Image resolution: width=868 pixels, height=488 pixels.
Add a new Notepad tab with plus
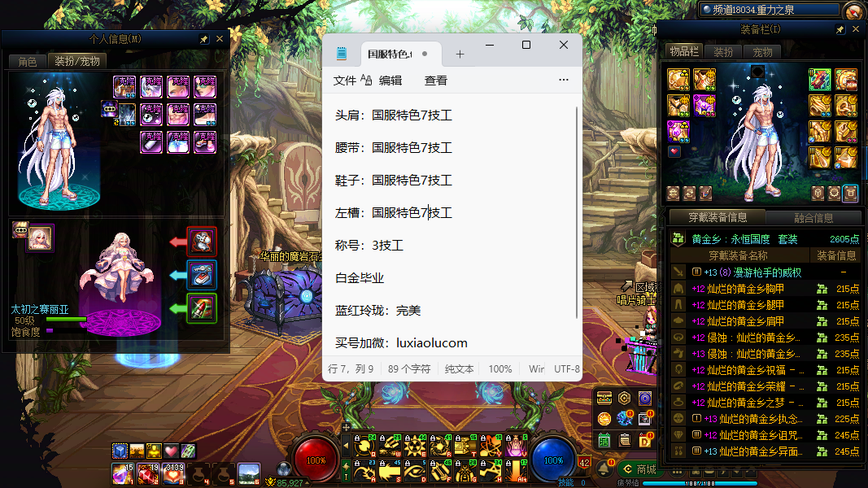pos(460,54)
